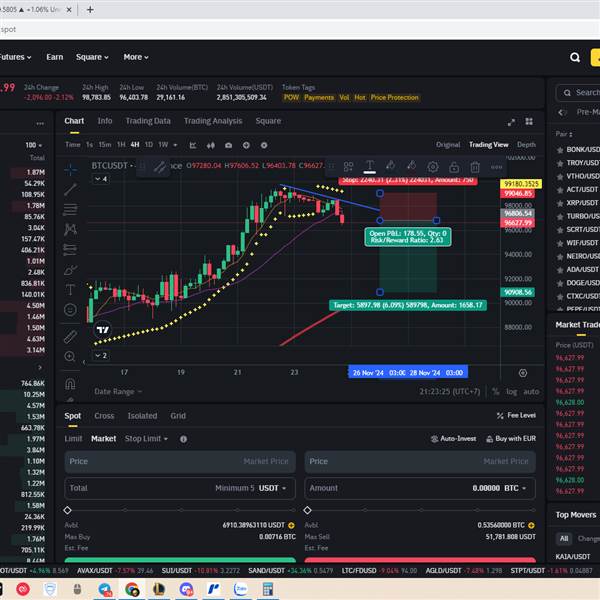Open settings gear in floating drawing toolbar
Screen dimensions: 600x600
(433, 167)
